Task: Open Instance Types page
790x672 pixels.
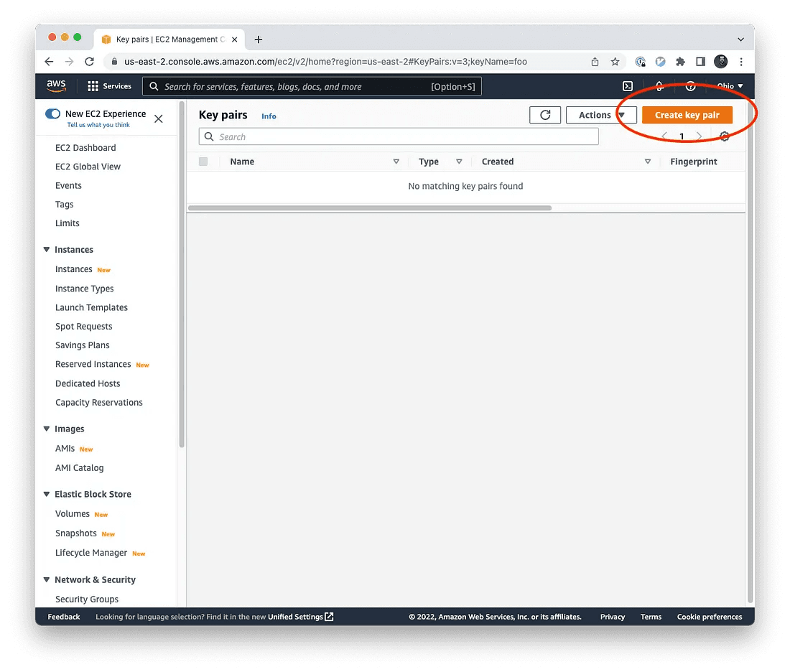Action: click(x=84, y=289)
